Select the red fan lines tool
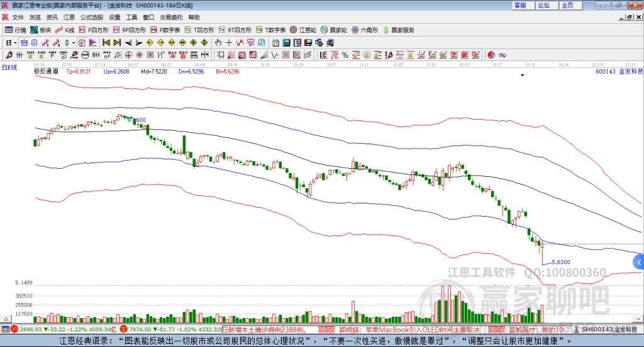Screen dimensions: 644x347 231,55
